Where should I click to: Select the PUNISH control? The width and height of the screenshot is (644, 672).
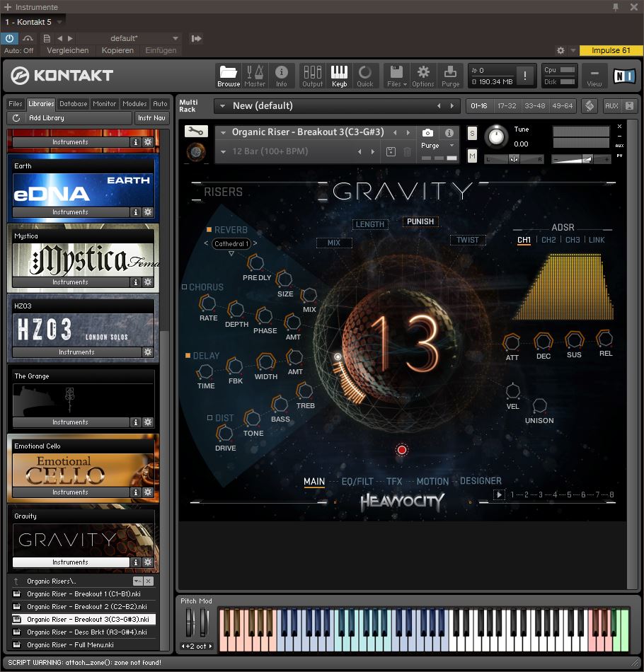pos(420,221)
